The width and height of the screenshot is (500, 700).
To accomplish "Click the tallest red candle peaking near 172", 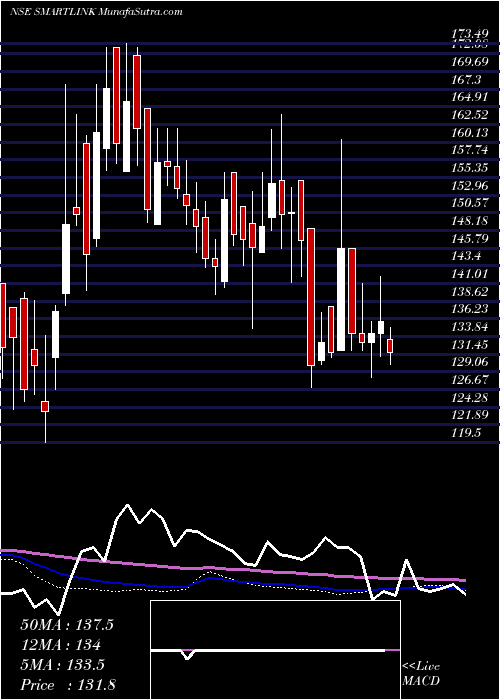I will point(117,95).
